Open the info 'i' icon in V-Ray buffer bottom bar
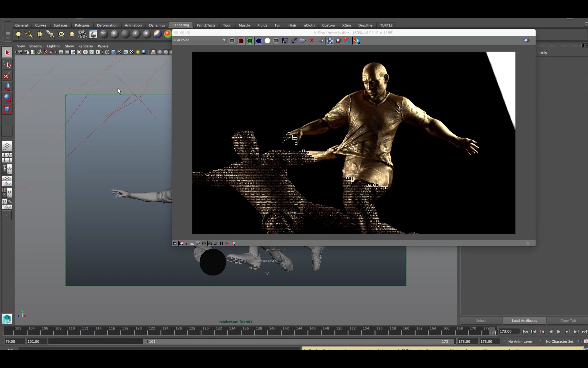Viewport: 588px width, 368px height. point(186,243)
